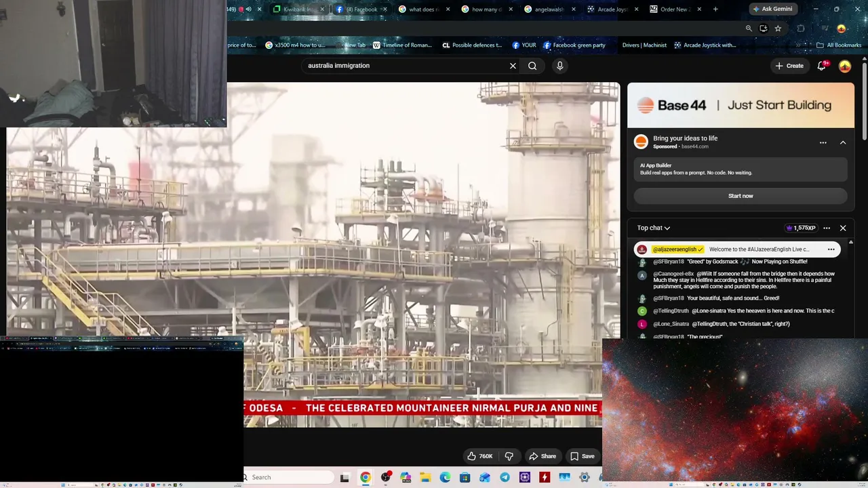Screen dimensions: 868x488
Task: Close the live chat panel
Action: point(843,228)
